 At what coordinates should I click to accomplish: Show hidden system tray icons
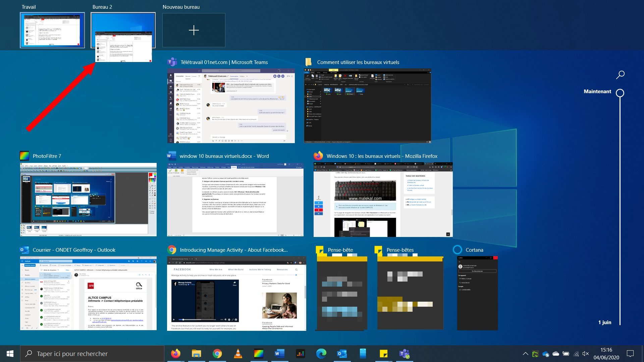pyautogui.click(x=526, y=354)
